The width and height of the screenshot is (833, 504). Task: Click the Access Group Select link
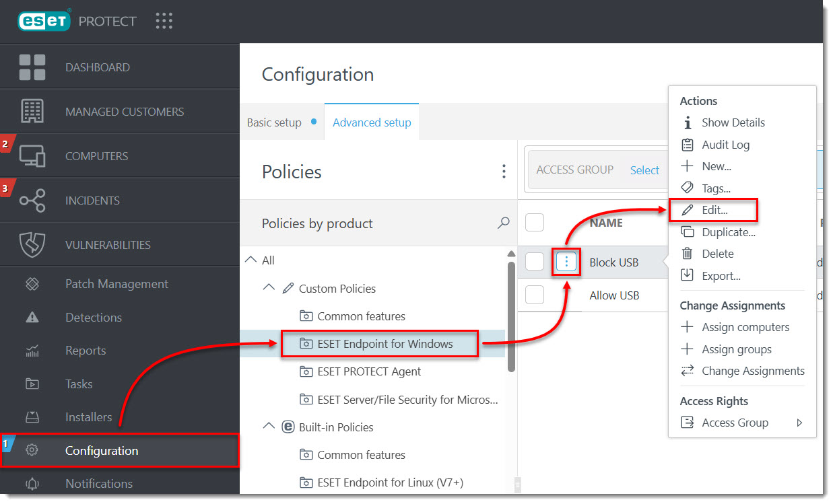coord(644,170)
